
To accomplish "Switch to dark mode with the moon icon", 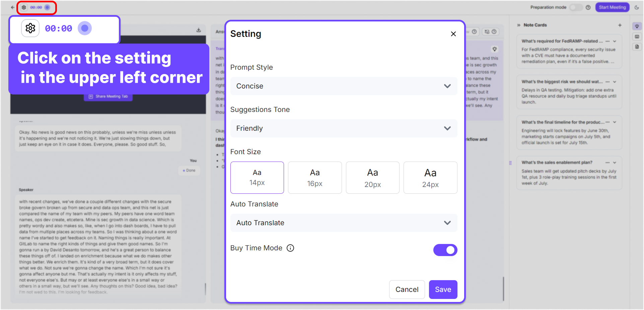I will click(637, 7).
